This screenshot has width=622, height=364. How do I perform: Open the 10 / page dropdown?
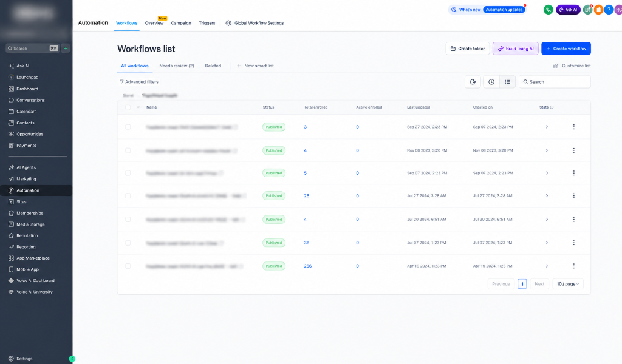(568, 284)
